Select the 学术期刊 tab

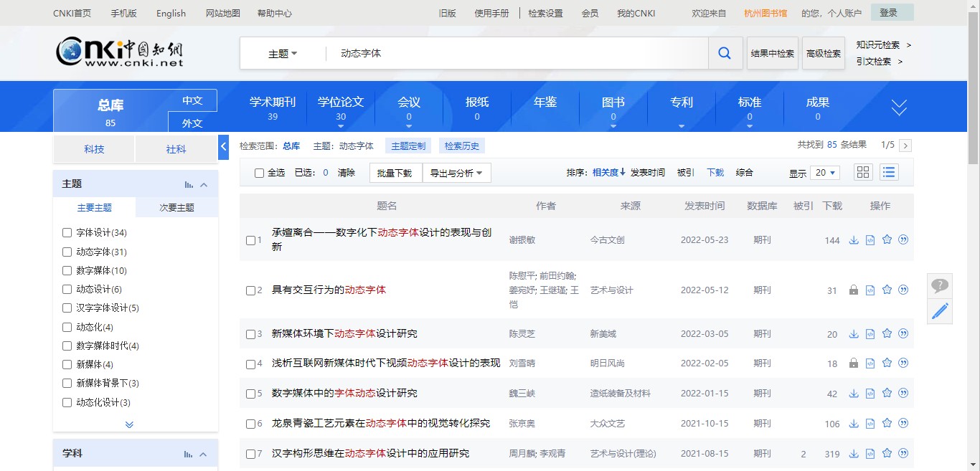273,108
